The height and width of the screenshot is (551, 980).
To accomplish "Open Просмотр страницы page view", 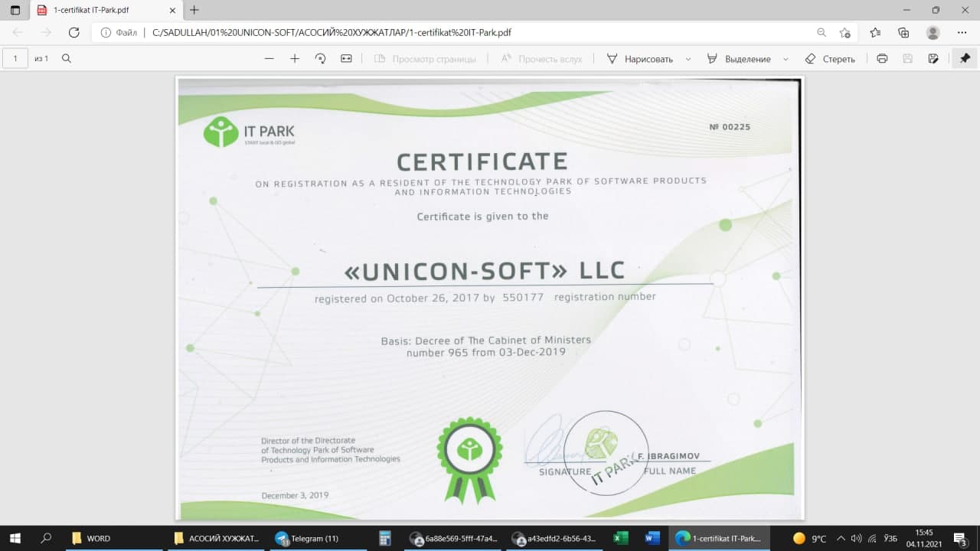I will [426, 59].
